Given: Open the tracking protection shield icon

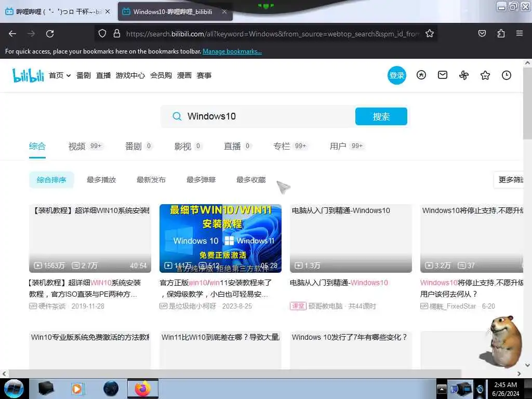Looking at the screenshot, I should point(102,33).
